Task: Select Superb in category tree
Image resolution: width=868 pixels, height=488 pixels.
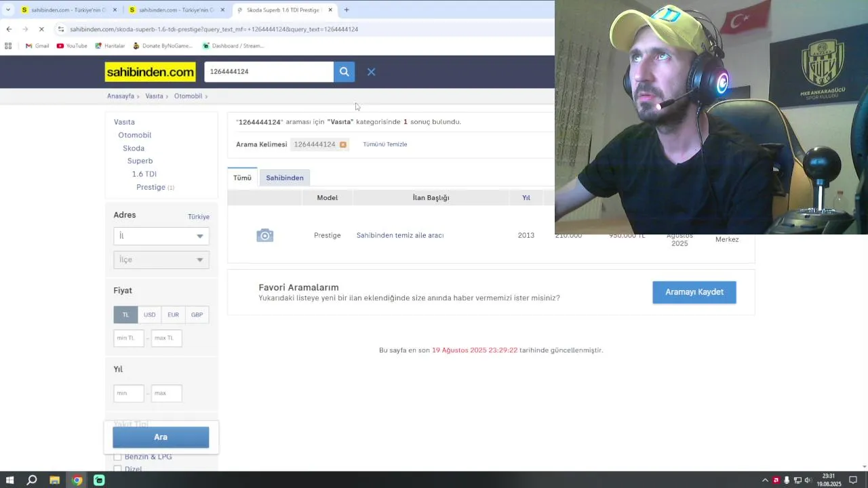Action: coord(140,161)
